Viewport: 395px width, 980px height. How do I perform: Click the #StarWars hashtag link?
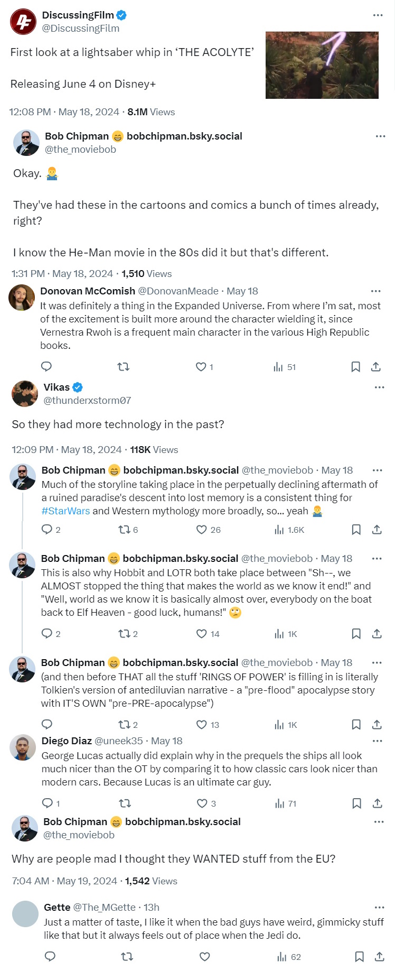[65, 511]
